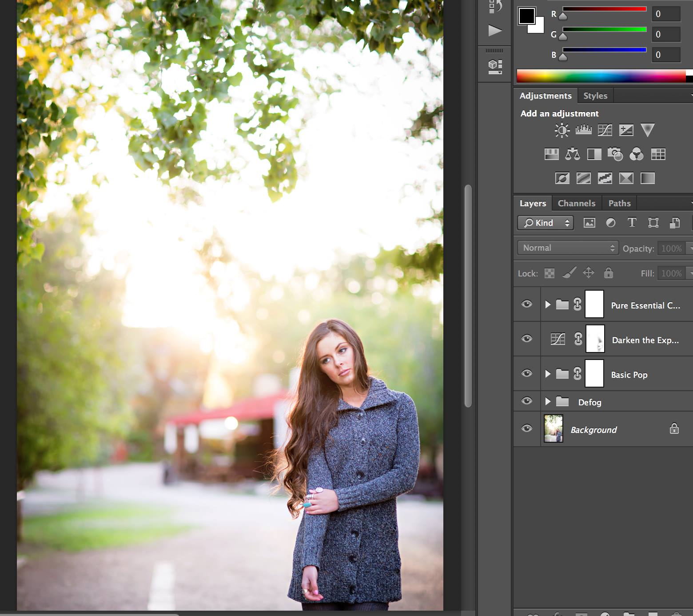Open the Styles tab
The width and height of the screenshot is (693, 616).
595,96
